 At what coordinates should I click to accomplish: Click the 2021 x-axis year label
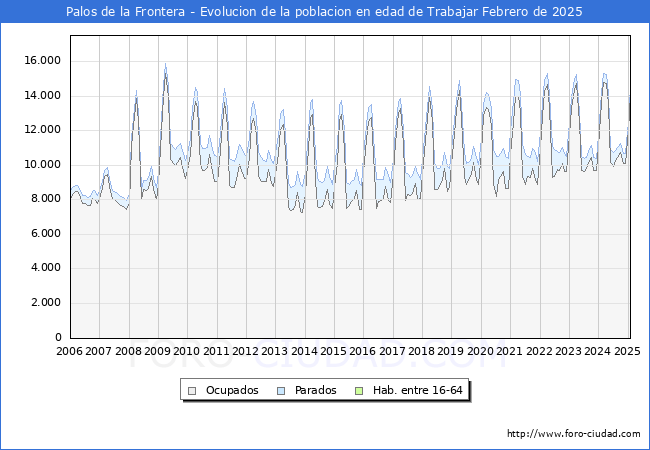(x=509, y=351)
